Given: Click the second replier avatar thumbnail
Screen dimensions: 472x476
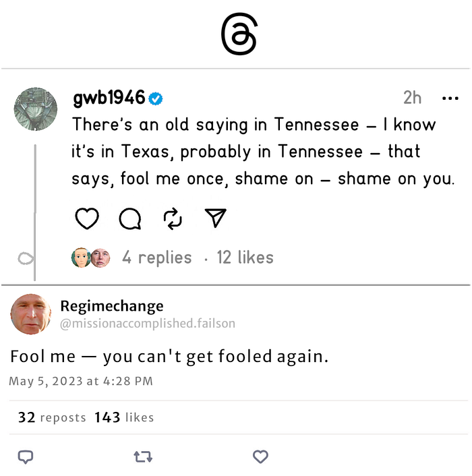Looking at the screenshot, I should click(x=100, y=258).
